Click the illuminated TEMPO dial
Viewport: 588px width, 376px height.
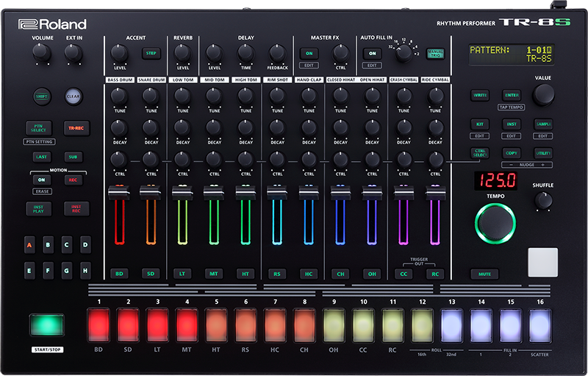(495, 224)
